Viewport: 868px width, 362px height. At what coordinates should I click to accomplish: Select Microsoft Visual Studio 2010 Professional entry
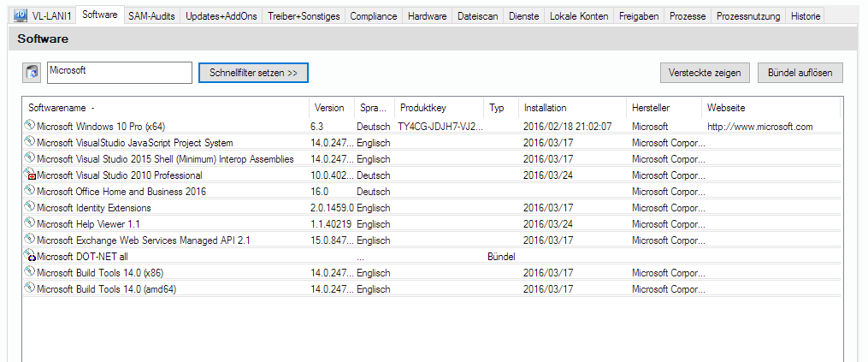(432, 175)
